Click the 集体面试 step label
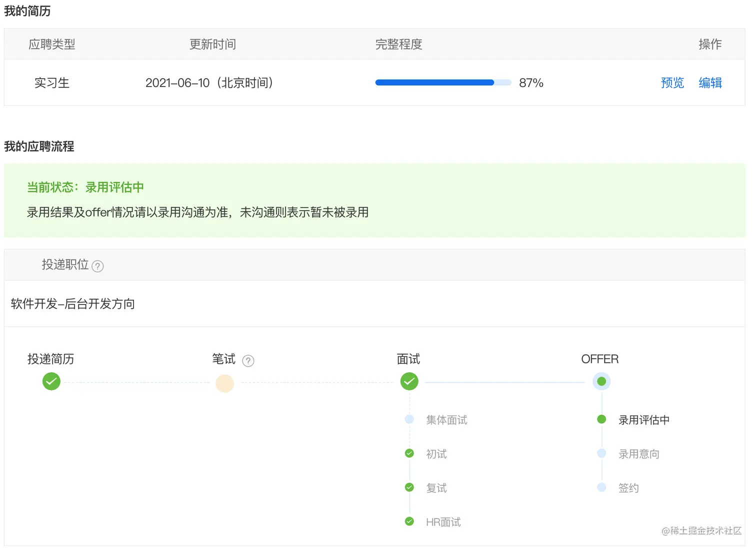This screenshot has width=756, height=550. click(x=447, y=420)
